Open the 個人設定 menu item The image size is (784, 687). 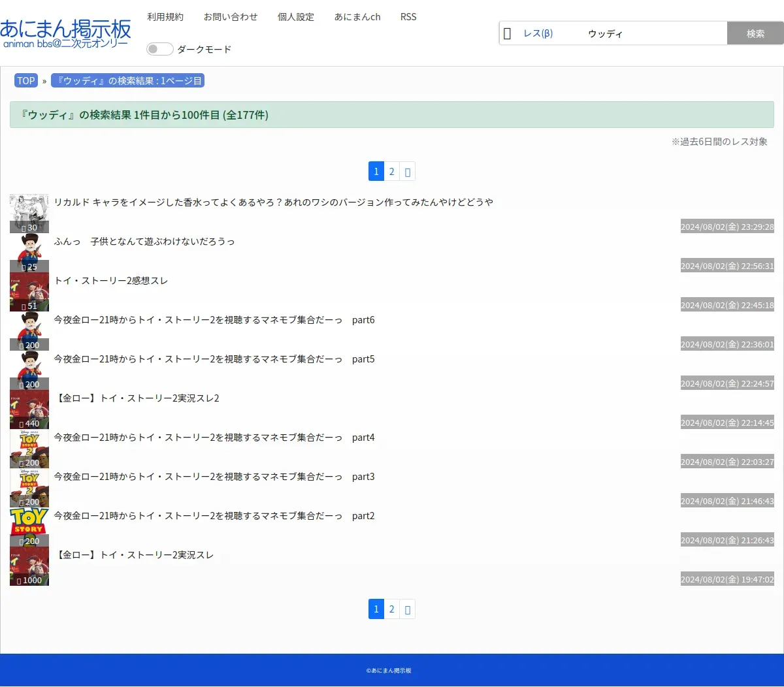[x=296, y=17]
